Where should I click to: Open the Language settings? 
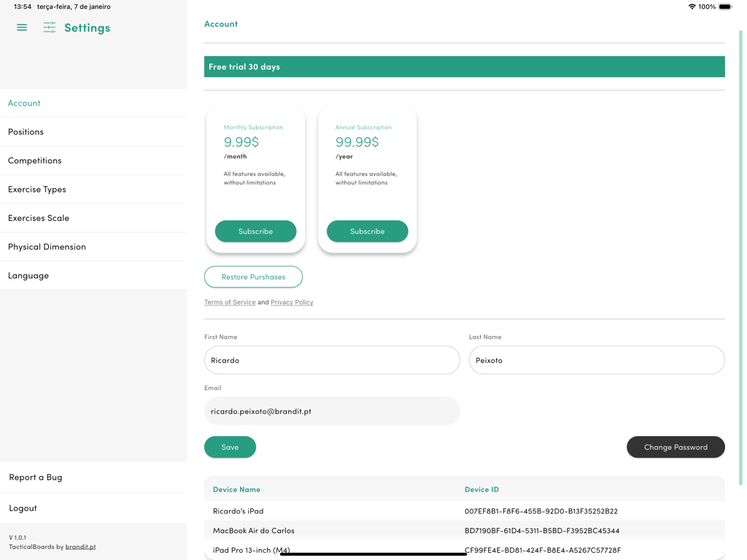click(27, 275)
